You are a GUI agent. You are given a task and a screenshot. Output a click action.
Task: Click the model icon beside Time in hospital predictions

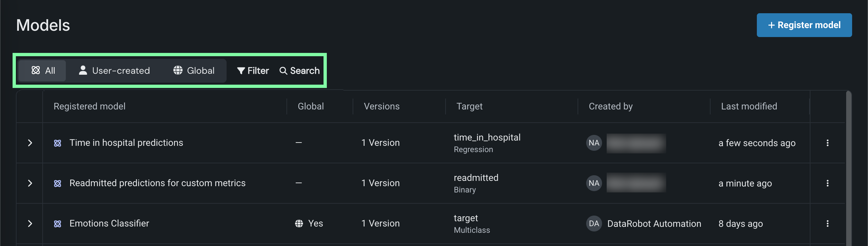pyautogui.click(x=58, y=143)
